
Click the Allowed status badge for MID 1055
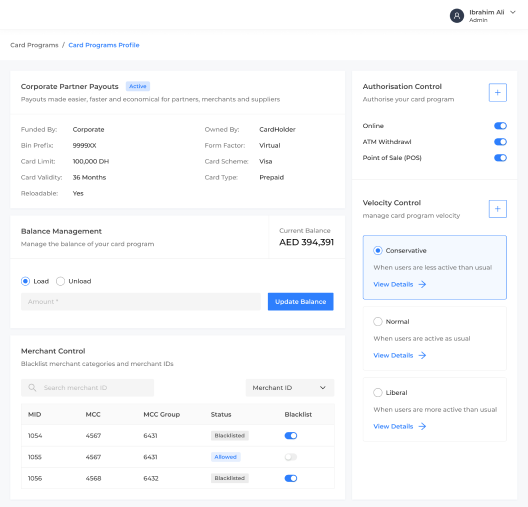click(x=226, y=457)
